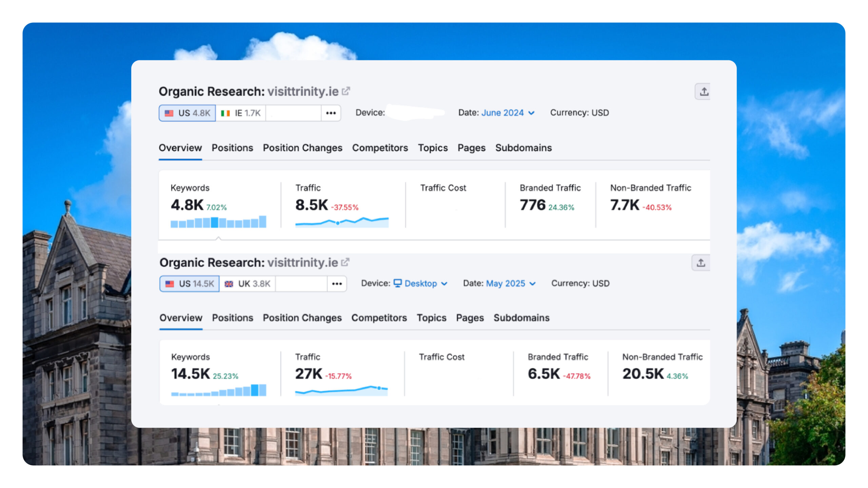
Task: Click the upper export upload icon
Action: pos(704,91)
